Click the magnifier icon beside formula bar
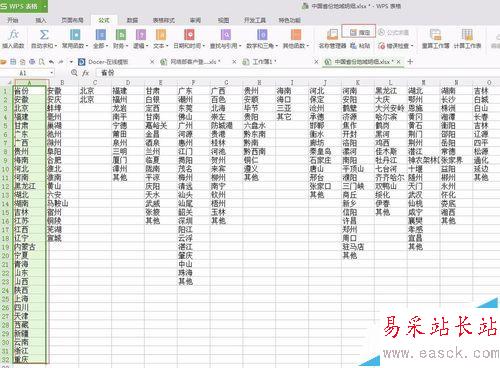 point(74,72)
